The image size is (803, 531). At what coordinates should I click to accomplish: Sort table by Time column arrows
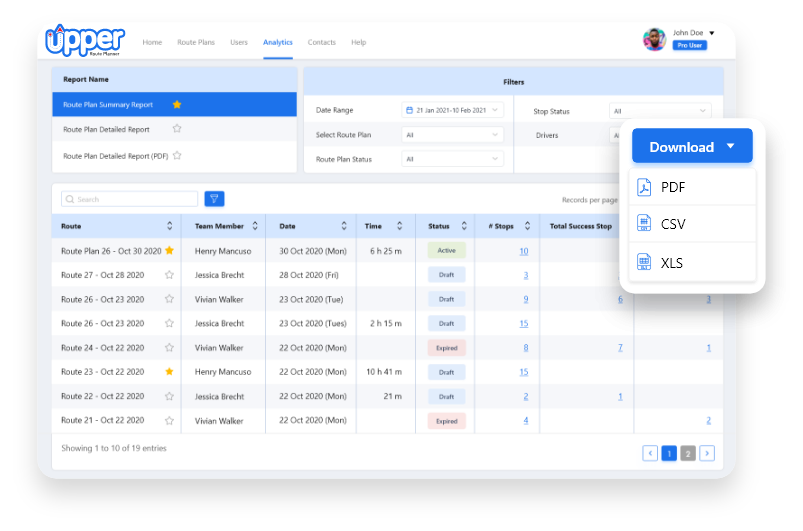point(399,226)
